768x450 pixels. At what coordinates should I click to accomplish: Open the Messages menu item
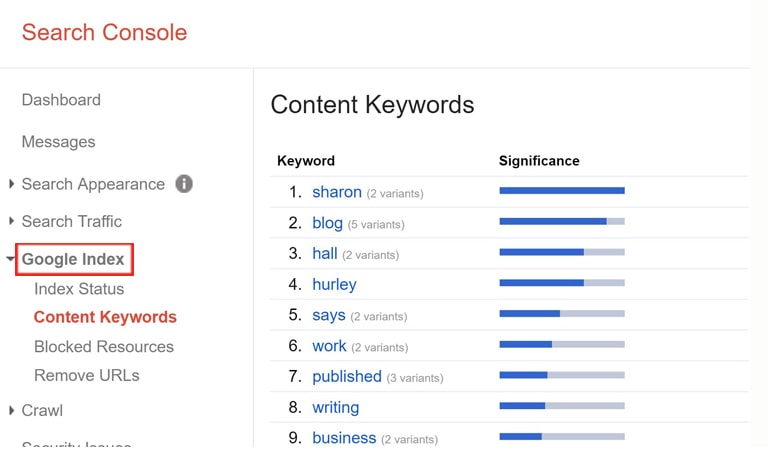click(x=58, y=142)
